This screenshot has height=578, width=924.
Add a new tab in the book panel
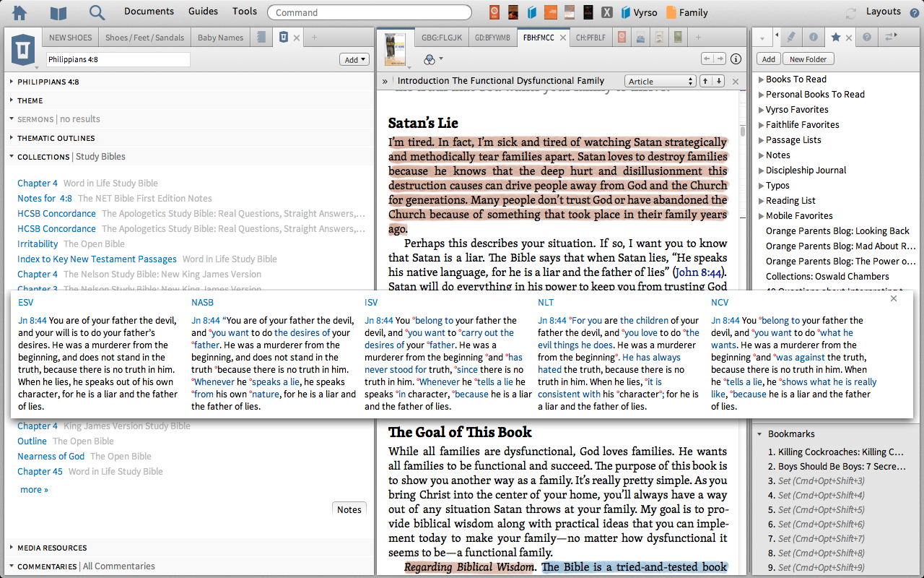(x=698, y=38)
